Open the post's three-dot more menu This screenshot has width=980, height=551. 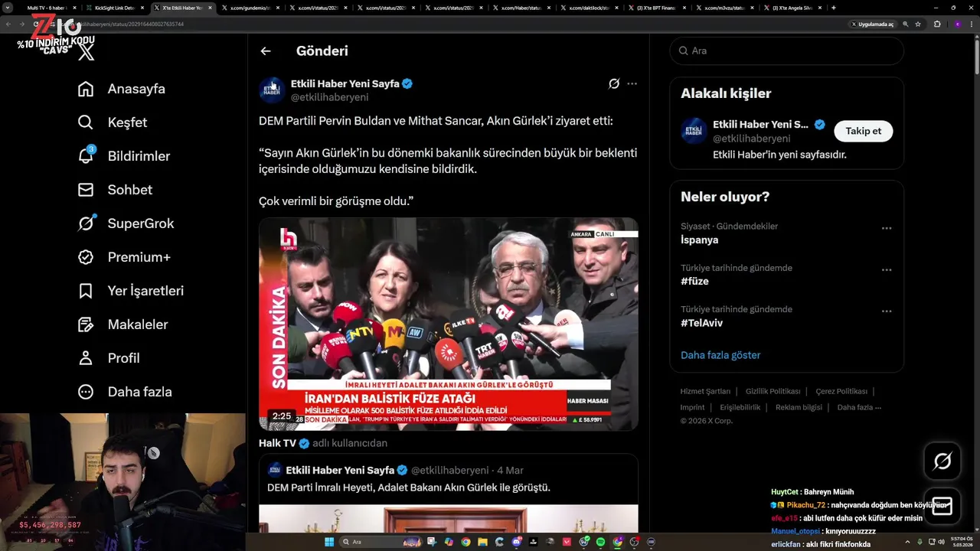[632, 83]
